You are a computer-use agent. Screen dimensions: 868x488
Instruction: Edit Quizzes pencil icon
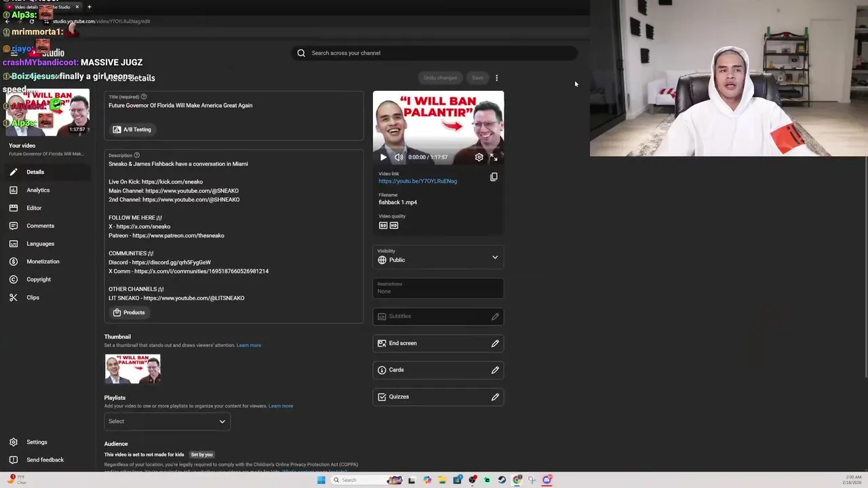[495, 397]
